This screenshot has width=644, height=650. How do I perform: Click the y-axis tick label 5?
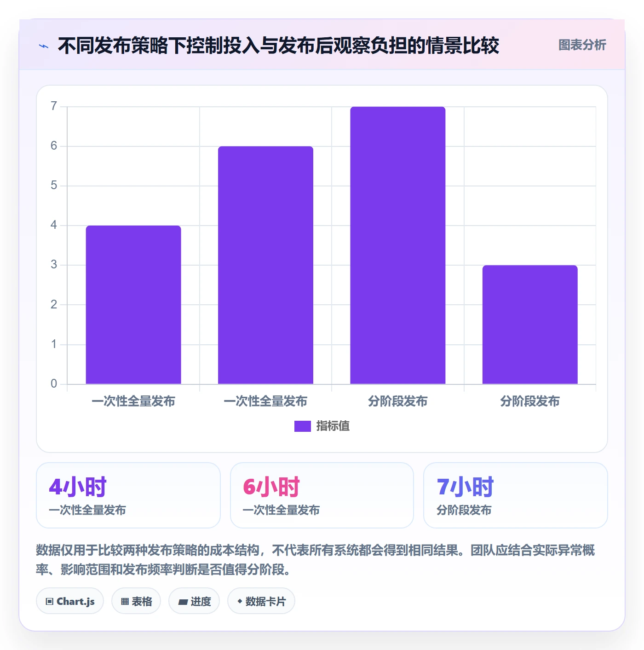[x=54, y=186]
